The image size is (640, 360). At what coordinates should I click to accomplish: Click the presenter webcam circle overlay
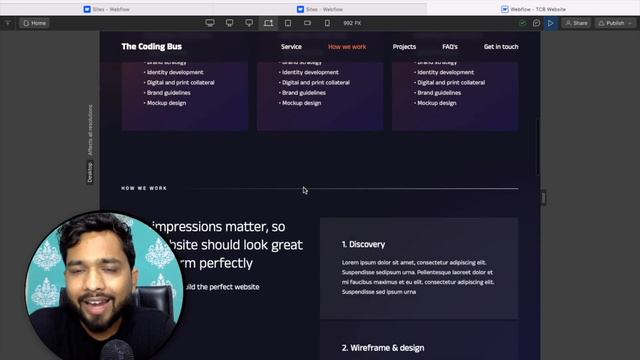[104, 286]
